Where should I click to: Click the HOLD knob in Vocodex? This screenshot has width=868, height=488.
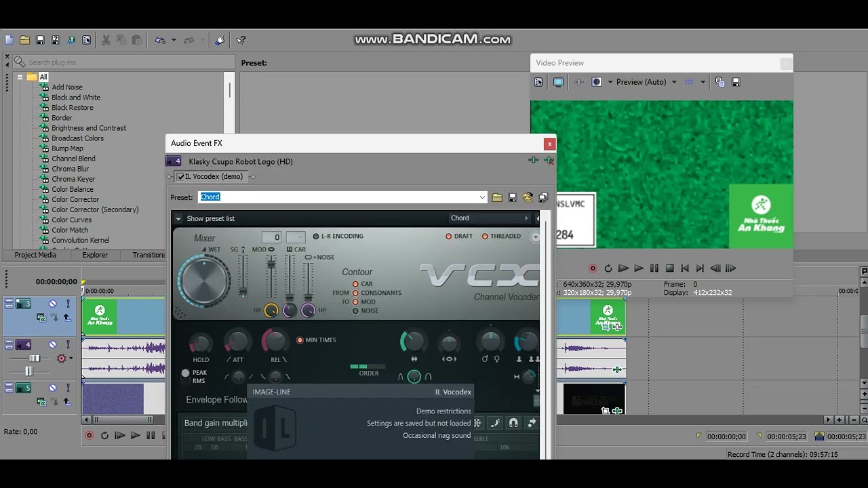coord(201,344)
